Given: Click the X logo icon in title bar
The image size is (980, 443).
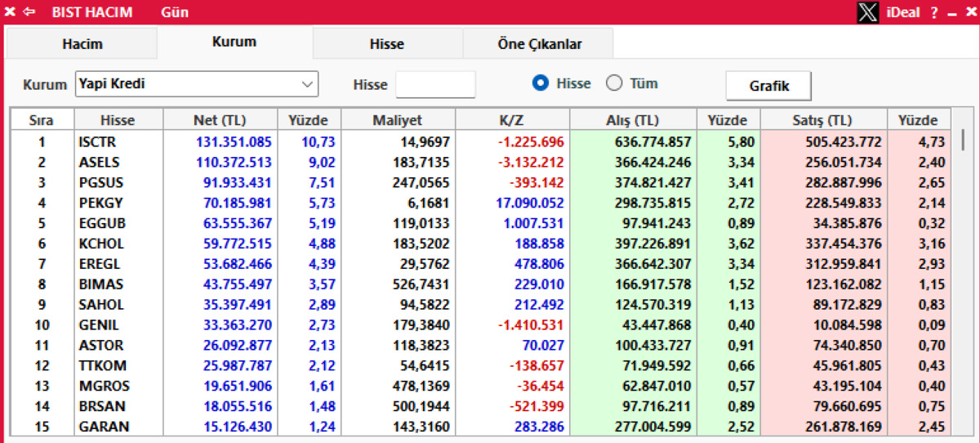Looking at the screenshot, I should (x=868, y=12).
